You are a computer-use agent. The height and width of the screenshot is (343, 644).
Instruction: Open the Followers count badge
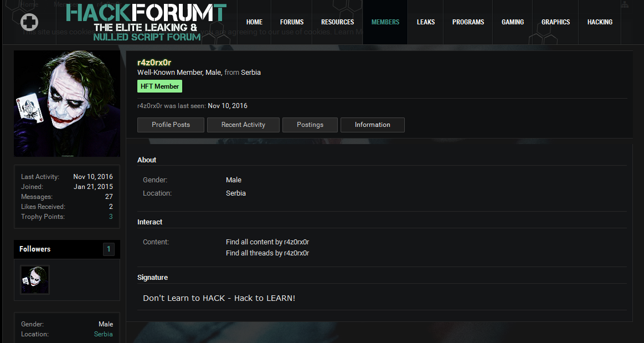click(x=109, y=249)
